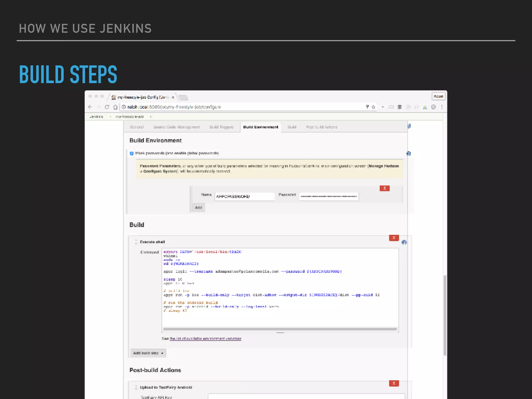This screenshot has height=399, width=532.
Task: Switch to the General tab
Action: (x=137, y=127)
